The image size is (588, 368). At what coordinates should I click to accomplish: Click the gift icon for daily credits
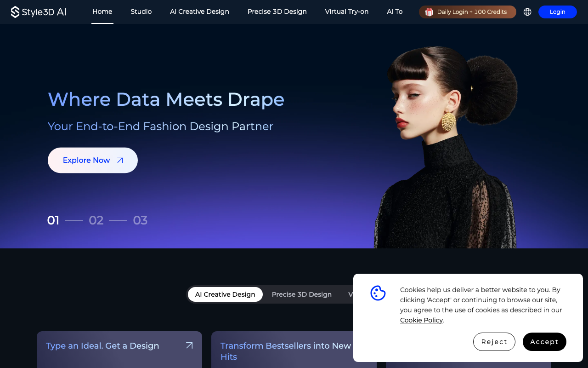click(x=429, y=12)
